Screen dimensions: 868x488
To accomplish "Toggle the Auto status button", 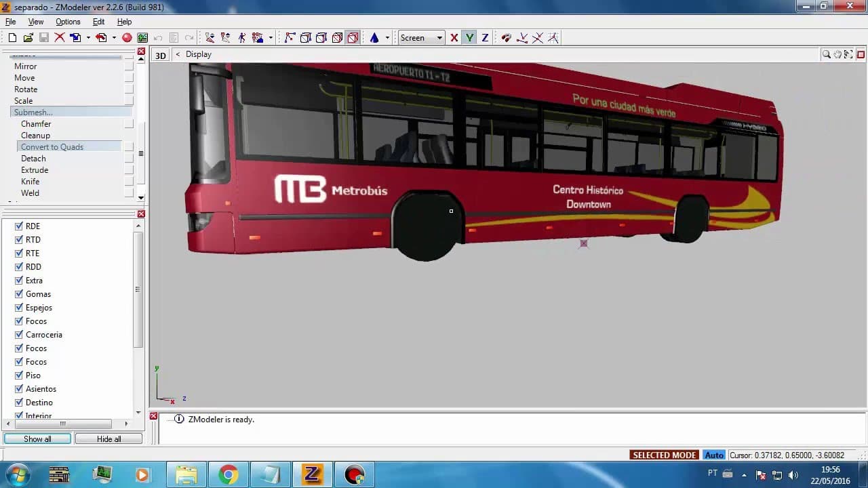I will click(x=714, y=455).
